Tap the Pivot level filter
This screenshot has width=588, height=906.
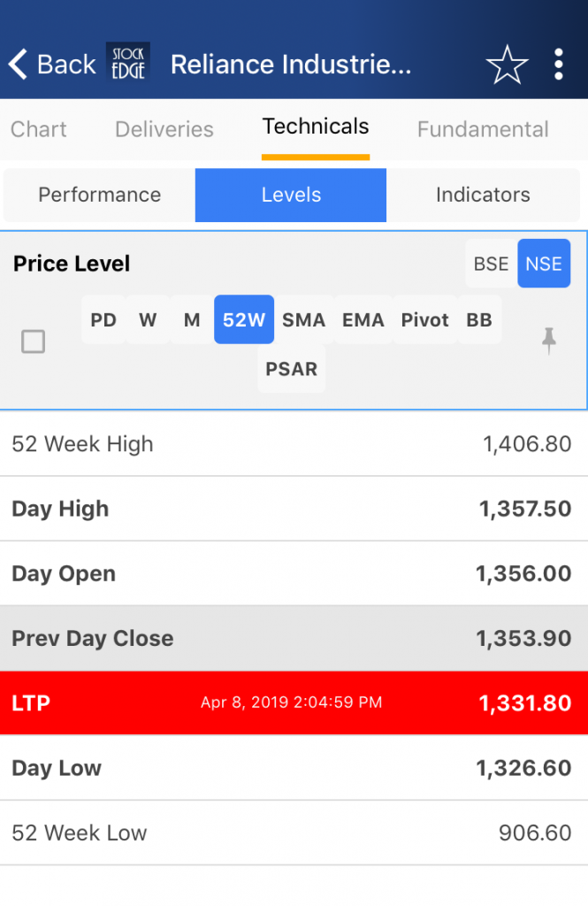click(x=425, y=319)
